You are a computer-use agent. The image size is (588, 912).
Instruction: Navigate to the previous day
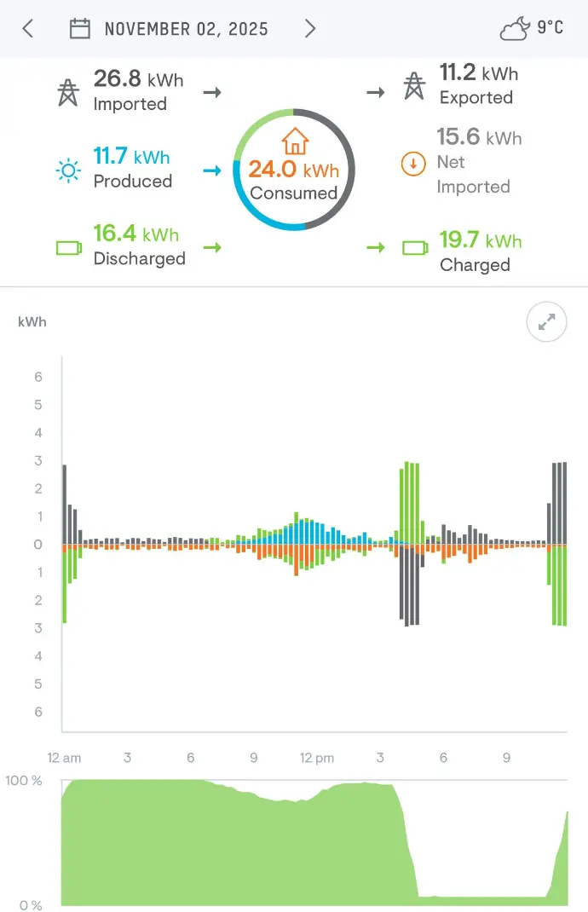tap(26, 28)
